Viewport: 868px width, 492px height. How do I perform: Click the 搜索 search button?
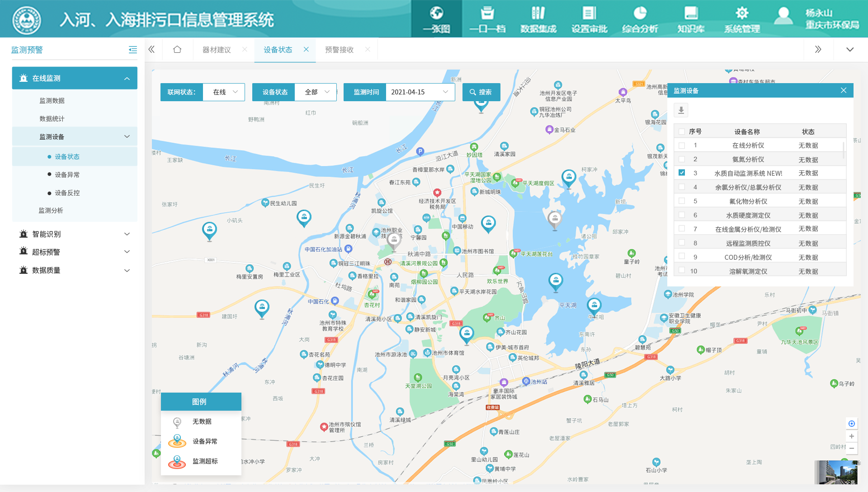(x=481, y=92)
